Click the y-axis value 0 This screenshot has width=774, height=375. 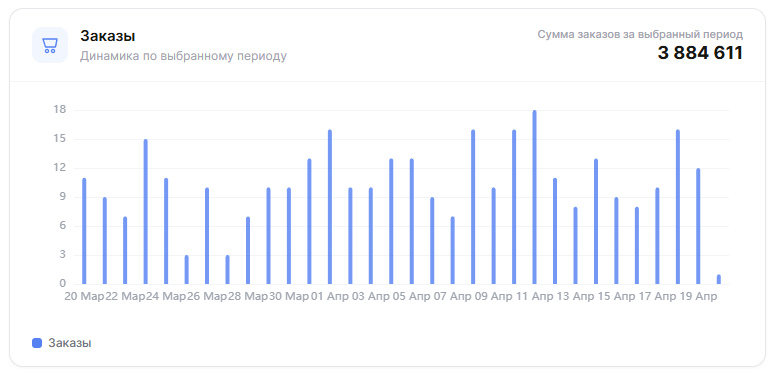coord(63,284)
